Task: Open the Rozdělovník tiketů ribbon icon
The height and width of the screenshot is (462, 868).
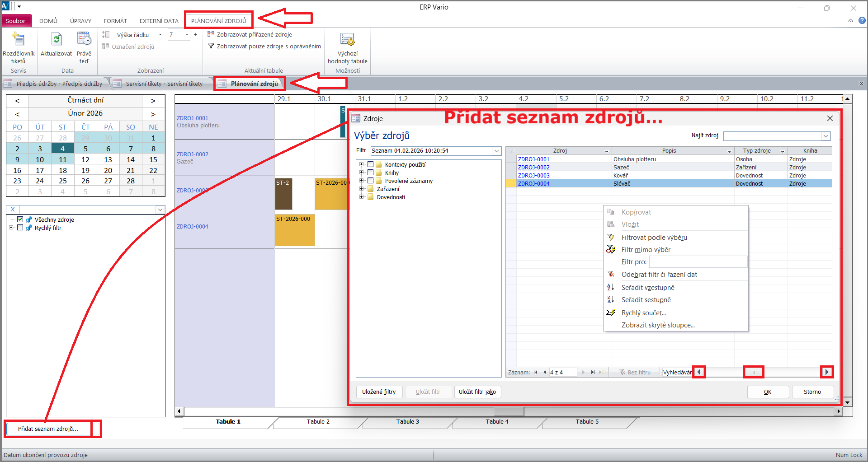Action: [18, 39]
